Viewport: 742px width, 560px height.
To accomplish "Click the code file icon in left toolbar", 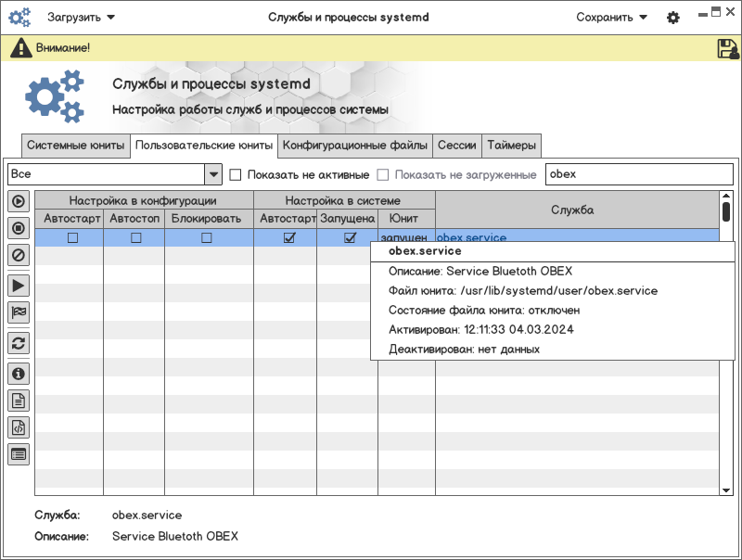I will (19, 427).
